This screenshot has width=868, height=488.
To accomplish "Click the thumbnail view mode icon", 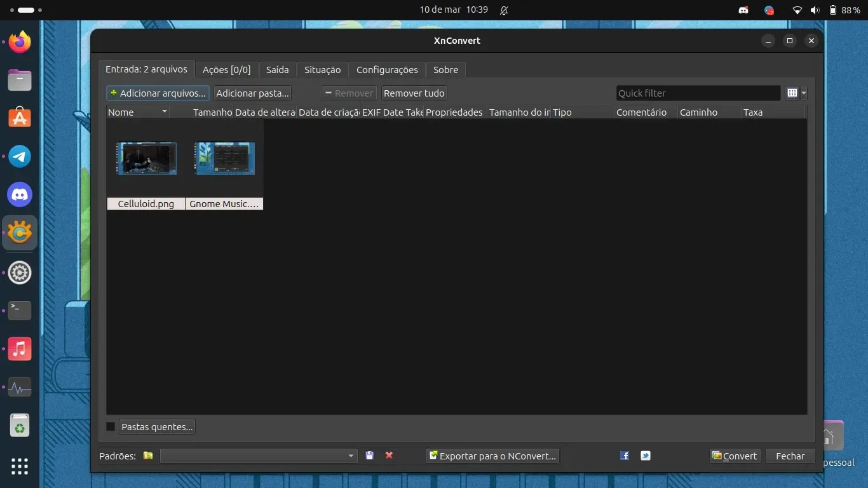I will tap(792, 93).
